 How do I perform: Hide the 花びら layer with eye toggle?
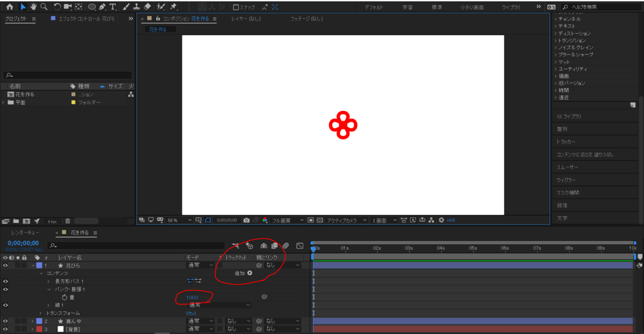(x=5, y=265)
